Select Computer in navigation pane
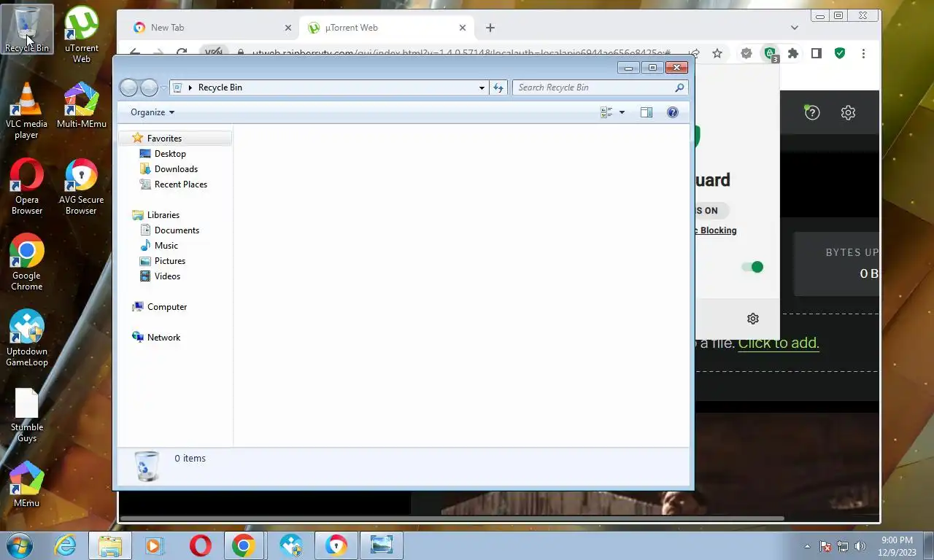This screenshot has height=560, width=934. click(167, 307)
